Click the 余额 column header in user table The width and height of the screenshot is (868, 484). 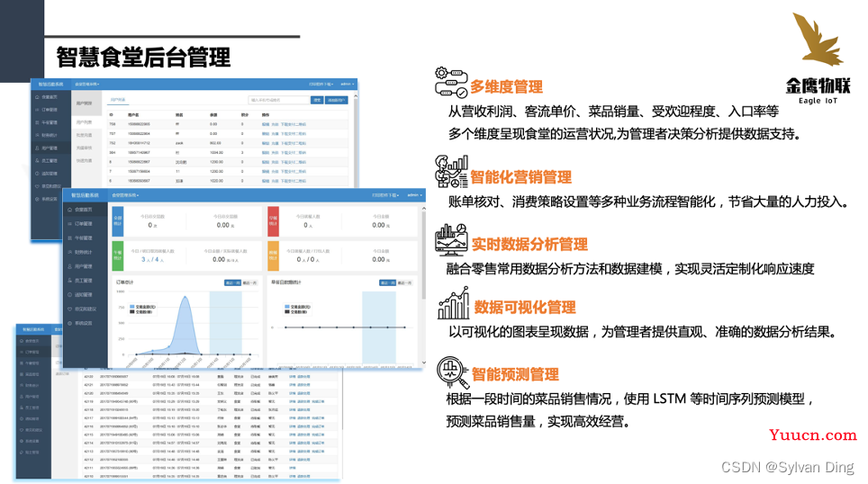click(x=213, y=115)
